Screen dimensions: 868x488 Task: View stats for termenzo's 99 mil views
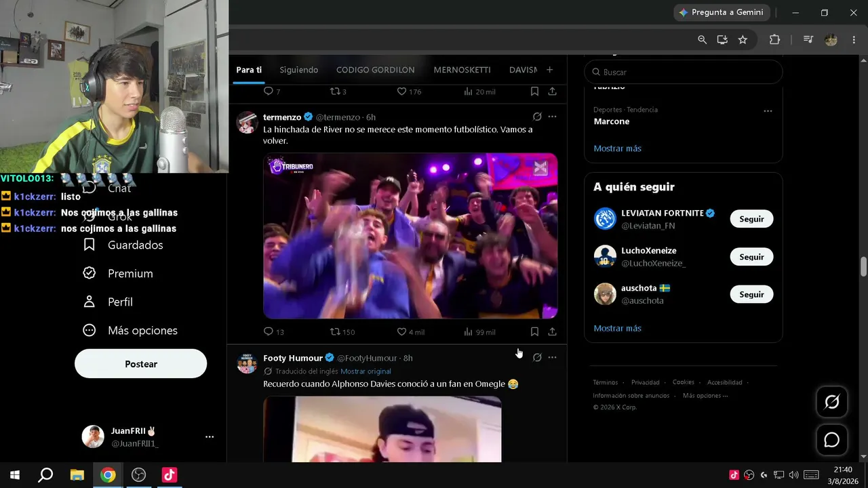coord(479,332)
